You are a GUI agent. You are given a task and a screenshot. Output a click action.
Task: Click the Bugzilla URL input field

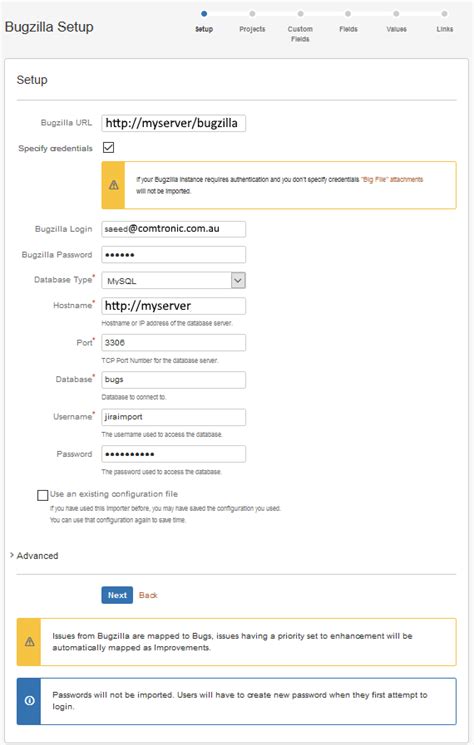coord(173,123)
